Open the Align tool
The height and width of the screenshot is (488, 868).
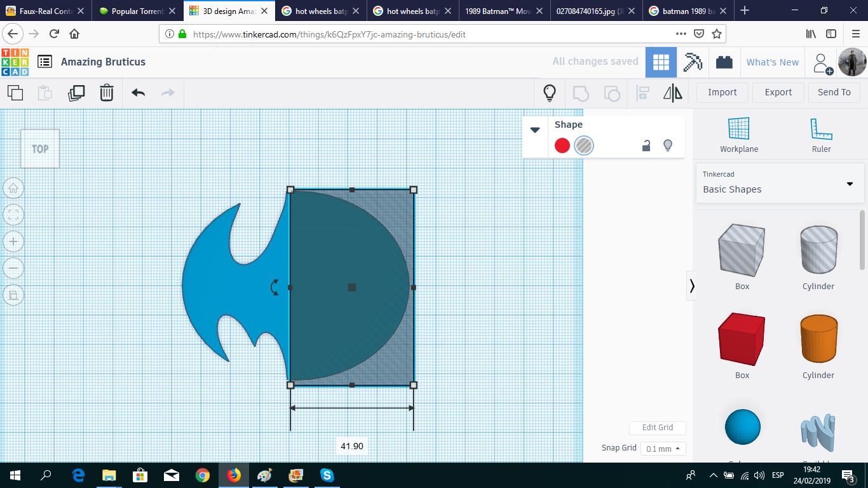tap(642, 93)
